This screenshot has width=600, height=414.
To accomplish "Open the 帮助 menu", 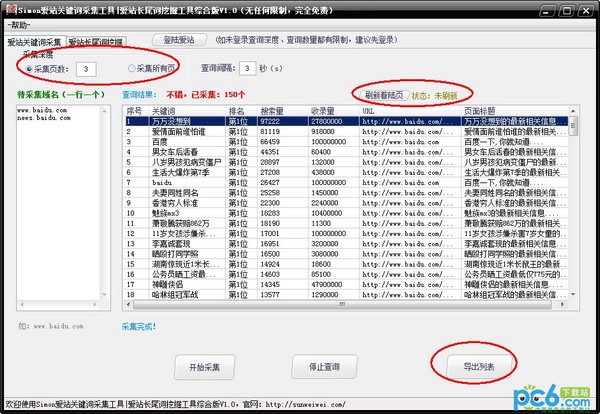I will (18, 25).
